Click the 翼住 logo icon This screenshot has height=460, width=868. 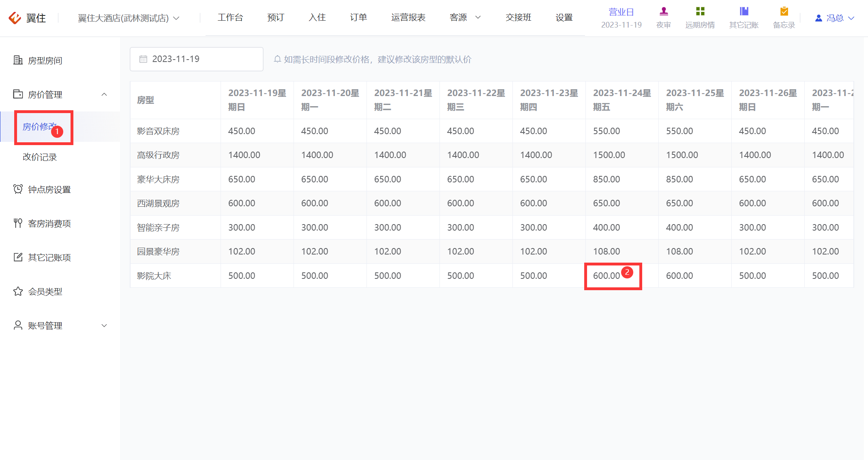[x=15, y=18]
